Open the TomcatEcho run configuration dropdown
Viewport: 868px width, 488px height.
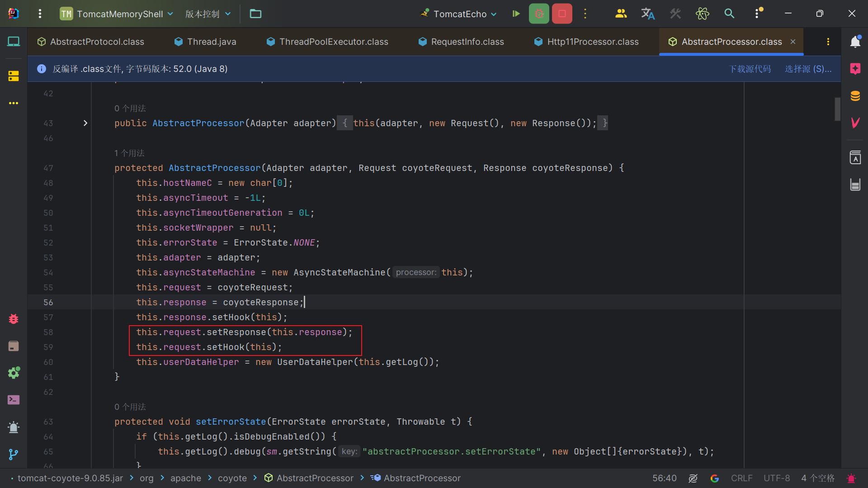(x=458, y=14)
